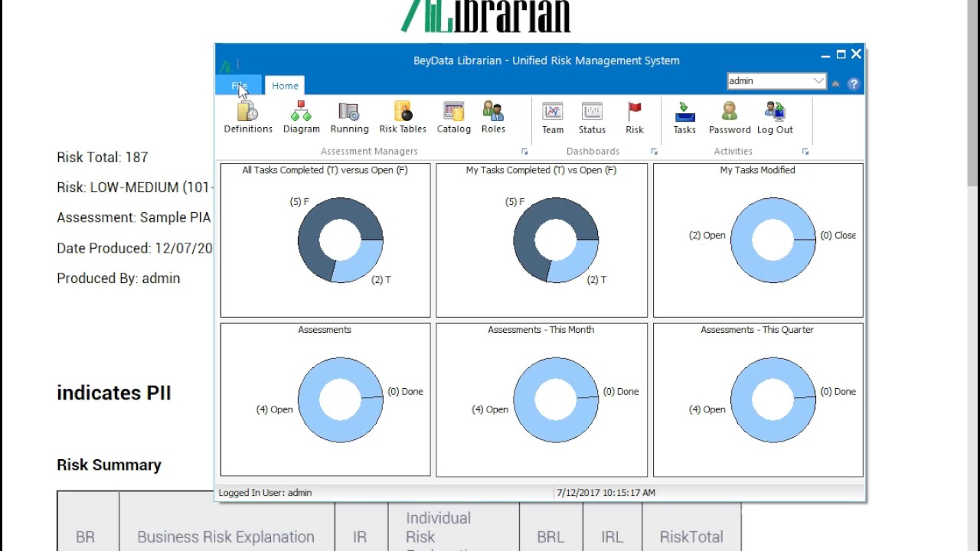This screenshot has width=980, height=551.
Task: Click the 'Logged In User: admin' status text
Action: [x=265, y=493]
